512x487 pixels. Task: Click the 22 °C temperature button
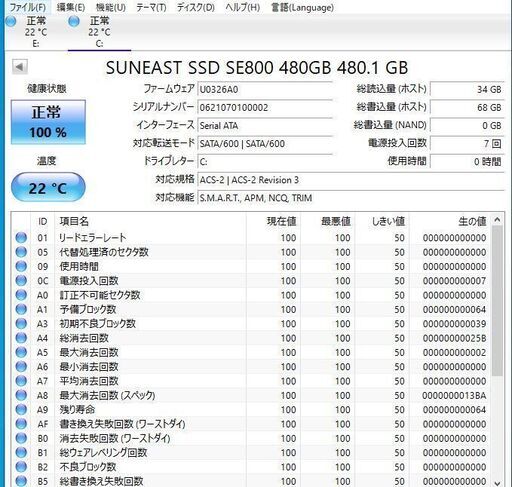pos(48,187)
